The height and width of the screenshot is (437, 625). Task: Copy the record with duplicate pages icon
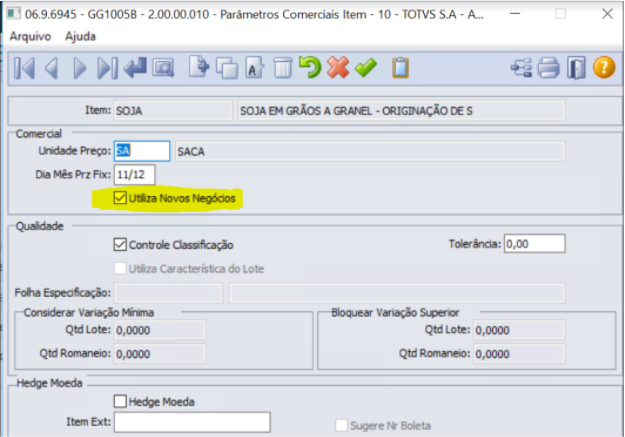click(227, 68)
